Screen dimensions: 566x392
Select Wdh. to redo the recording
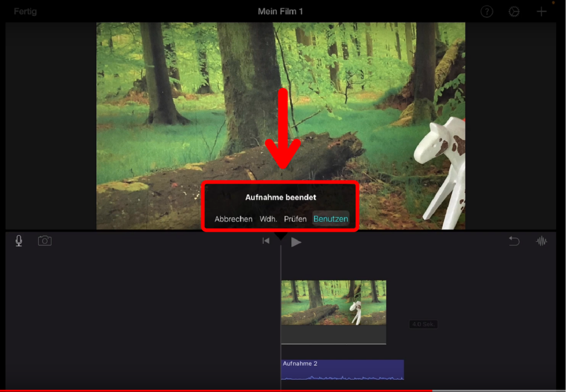coord(269,219)
